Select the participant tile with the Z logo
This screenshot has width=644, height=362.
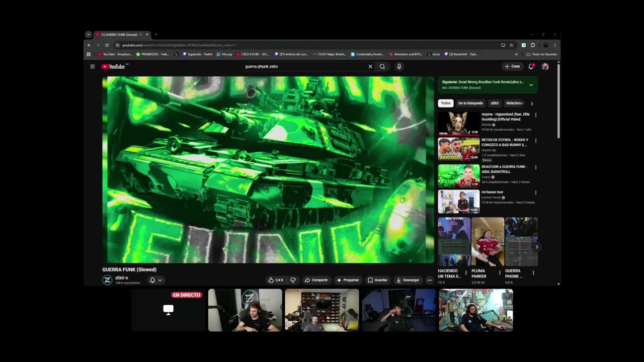tap(245, 310)
